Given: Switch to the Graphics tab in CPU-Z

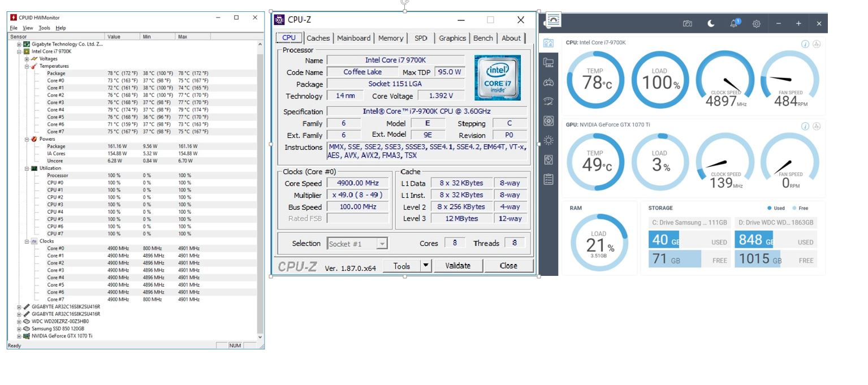Looking at the screenshot, I should (452, 38).
